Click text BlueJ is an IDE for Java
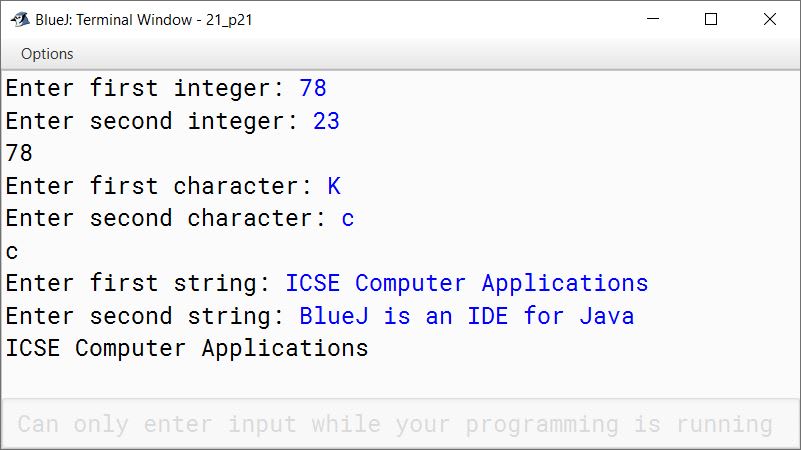Viewport: 801px width, 450px height. tap(466, 316)
